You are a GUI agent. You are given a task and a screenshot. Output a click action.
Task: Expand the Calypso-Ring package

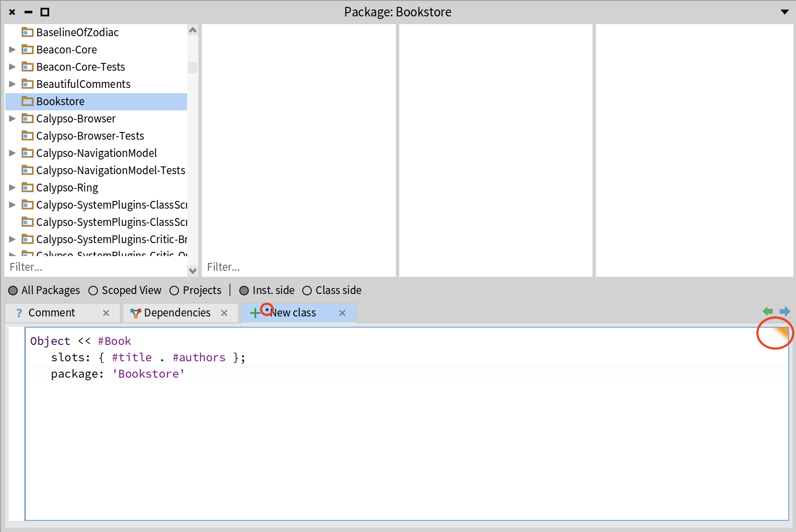click(13, 188)
